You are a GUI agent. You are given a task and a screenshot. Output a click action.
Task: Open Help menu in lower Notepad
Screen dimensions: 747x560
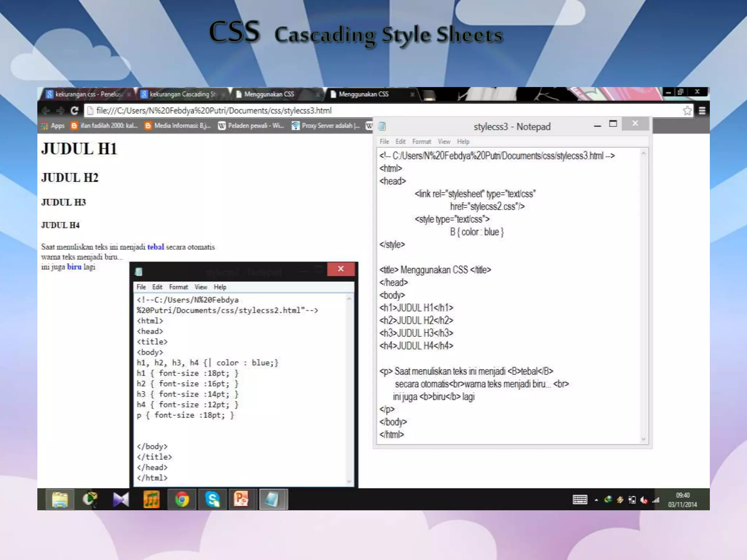click(220, 287)
